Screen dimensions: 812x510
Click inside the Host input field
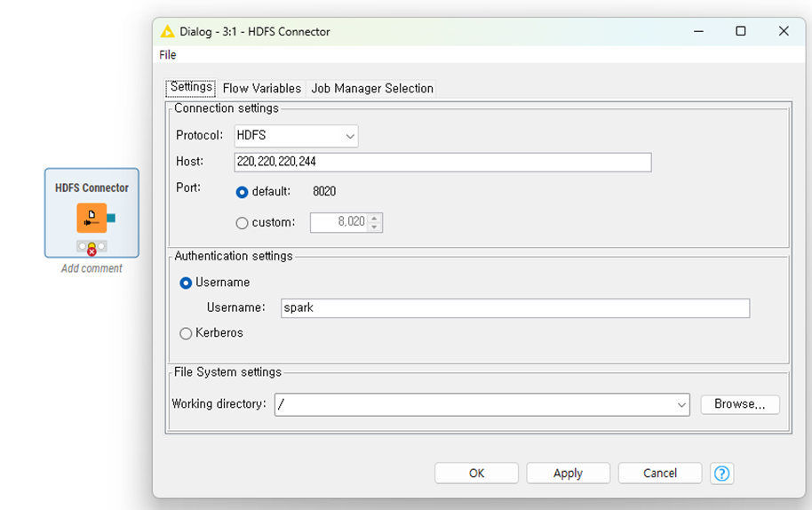point(442,162)
